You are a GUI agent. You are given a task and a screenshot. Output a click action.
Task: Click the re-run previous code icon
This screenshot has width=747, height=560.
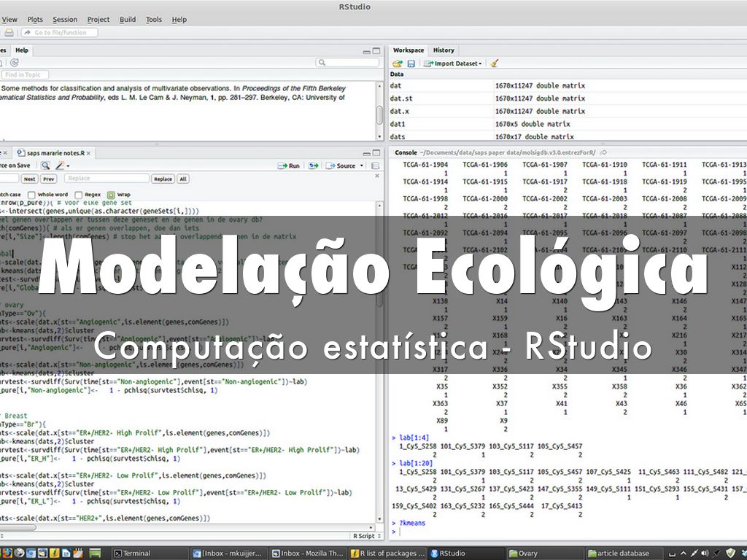pyautogui.click(x=313, y=166)
